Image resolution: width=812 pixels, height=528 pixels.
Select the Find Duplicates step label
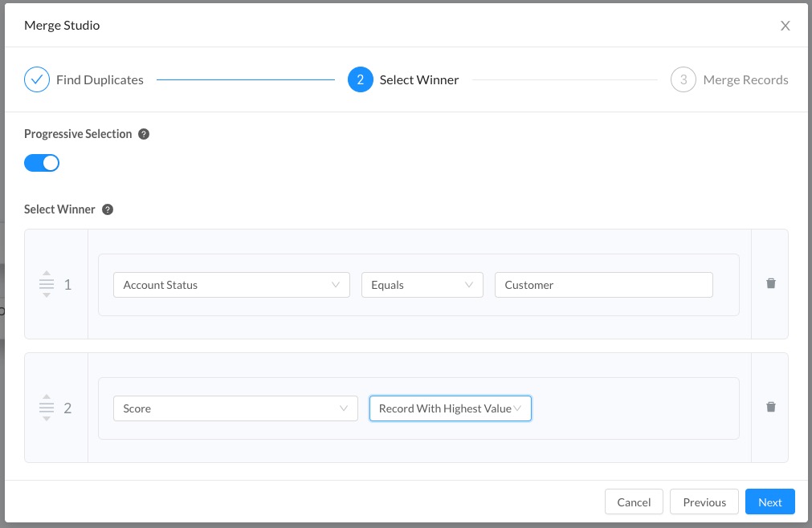click(100, 80)
